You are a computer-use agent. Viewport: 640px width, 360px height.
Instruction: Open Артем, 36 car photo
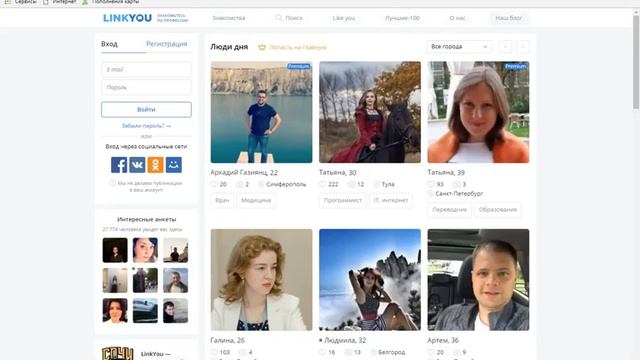tap(478, 280)
